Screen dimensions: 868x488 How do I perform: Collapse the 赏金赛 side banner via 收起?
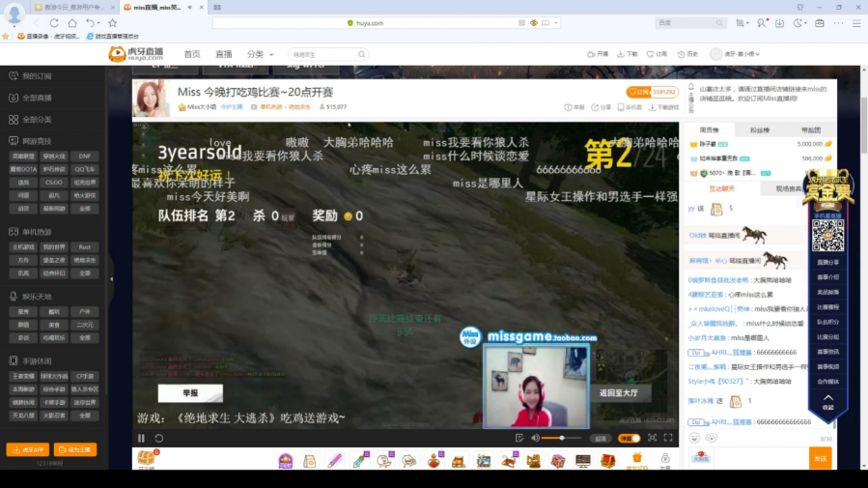coord(827,403)
